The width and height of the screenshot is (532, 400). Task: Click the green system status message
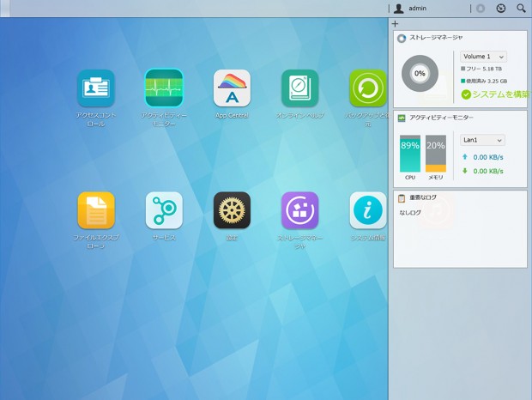pyautogui.click(x=500, y=94)
